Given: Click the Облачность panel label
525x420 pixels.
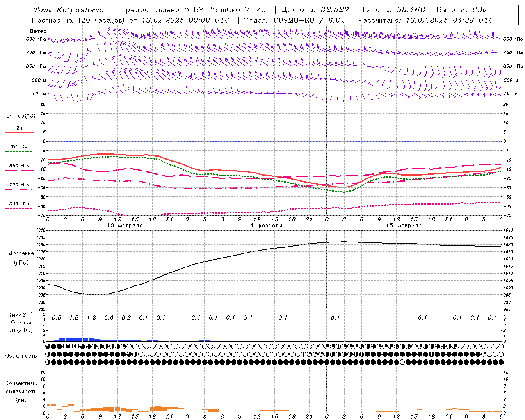Looking at the screenshot, I should point(21,356).
